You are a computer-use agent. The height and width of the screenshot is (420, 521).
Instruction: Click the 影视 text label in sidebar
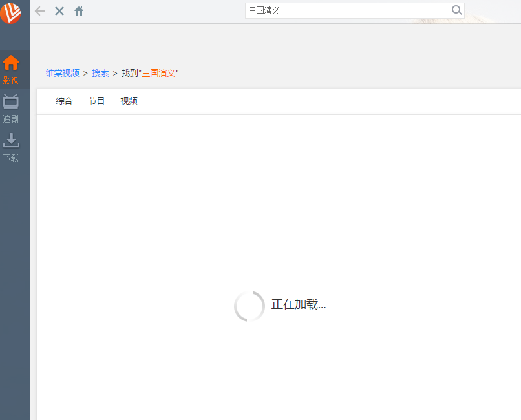11,81
